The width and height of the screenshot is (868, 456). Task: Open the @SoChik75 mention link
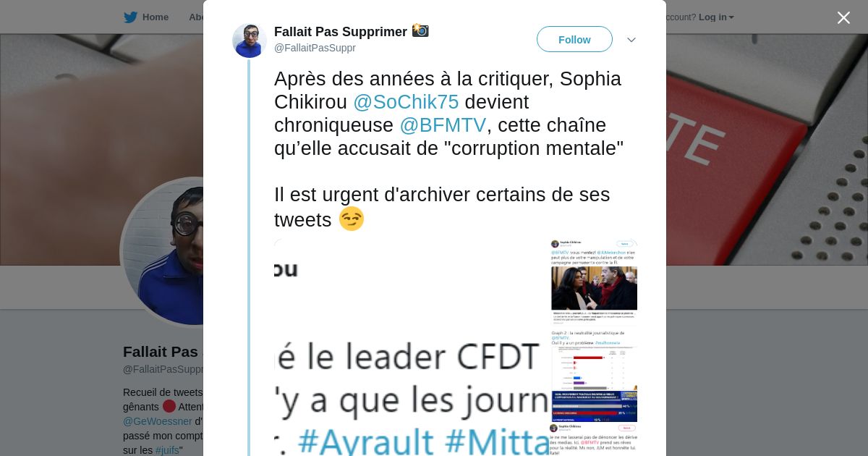click(406, 102)
